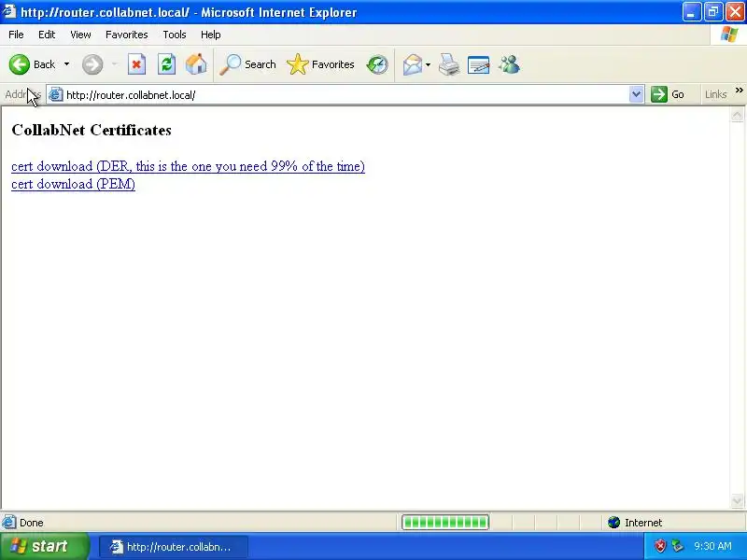Image resolution: width=747 pixels, height=560 pixels.
Task: Click the CollabNet Certificates heading
Action: (92, 130)
